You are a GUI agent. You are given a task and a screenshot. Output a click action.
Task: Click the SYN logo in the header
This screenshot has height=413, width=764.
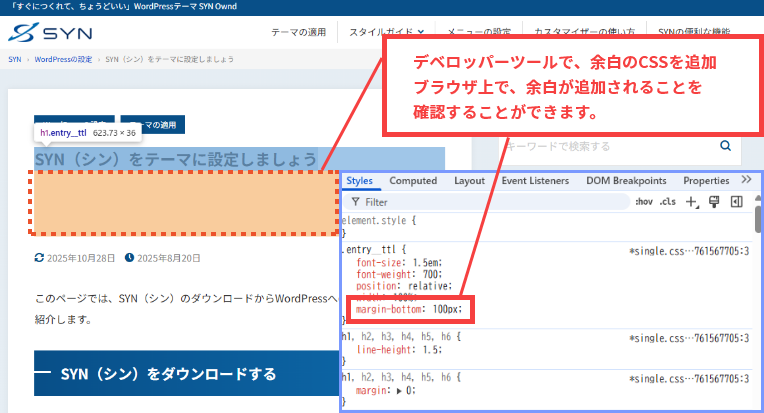[x=50, y=33]
